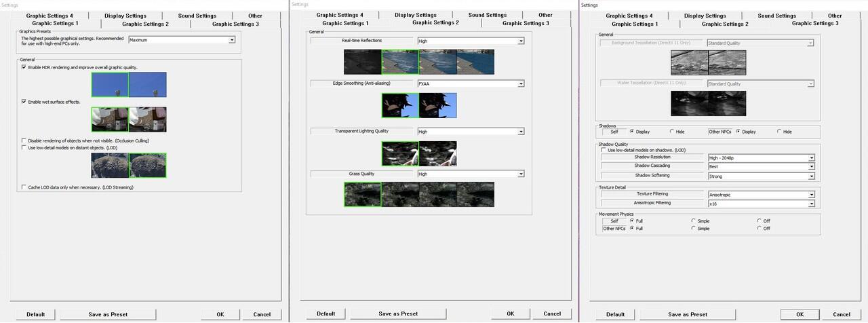Image resolution: width=868 pixels, height=323 pixels.
Task: Set Other NPCs movement physics to Off
Action: (x=759, y=228)
